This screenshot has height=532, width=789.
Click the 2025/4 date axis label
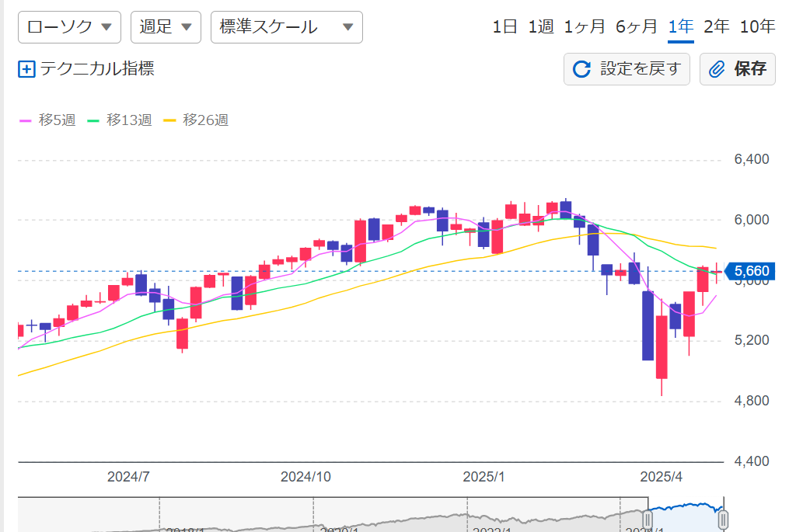(x=662, y=477)
